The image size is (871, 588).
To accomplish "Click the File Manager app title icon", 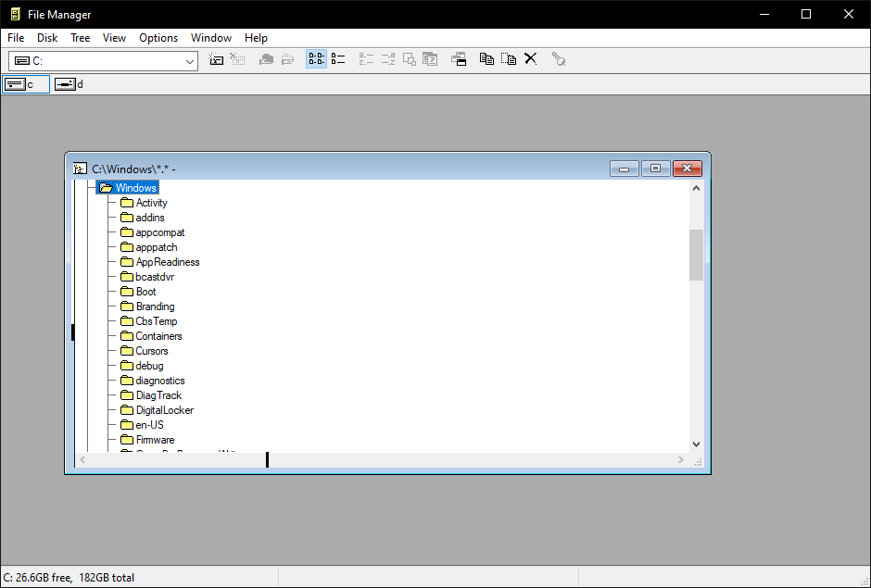I will coord(16,15).
